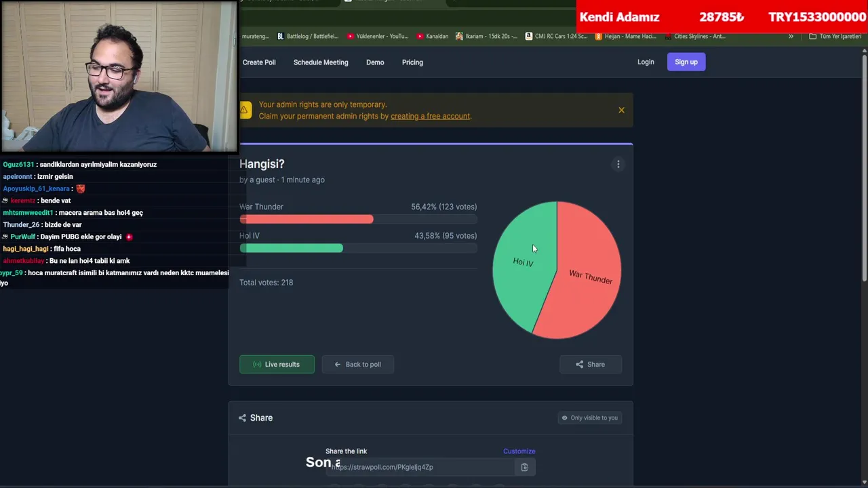Click the warning icon in admin banner
The height and width of the screenshot is (488, 868).
(244, 110)
